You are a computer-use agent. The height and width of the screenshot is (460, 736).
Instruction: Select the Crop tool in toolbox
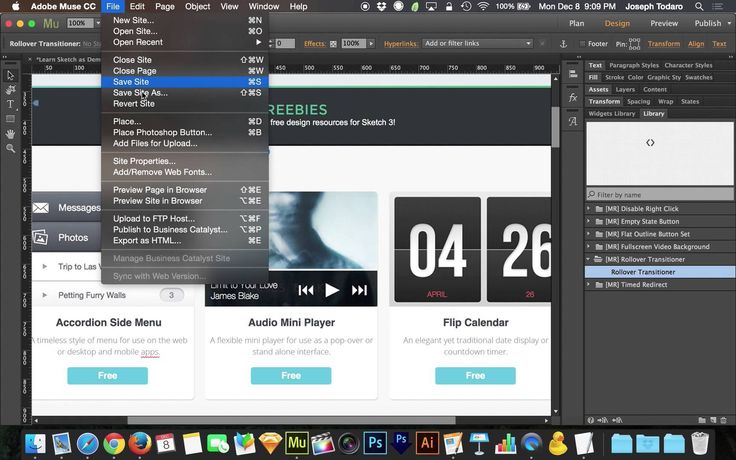pos(10,90)
